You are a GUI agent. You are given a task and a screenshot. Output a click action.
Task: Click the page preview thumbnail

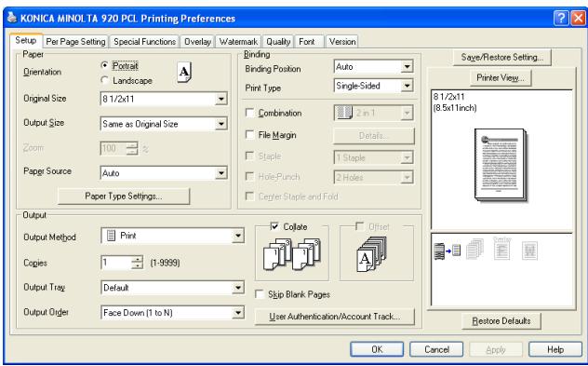pyautogui.click(x=501, y=165)
